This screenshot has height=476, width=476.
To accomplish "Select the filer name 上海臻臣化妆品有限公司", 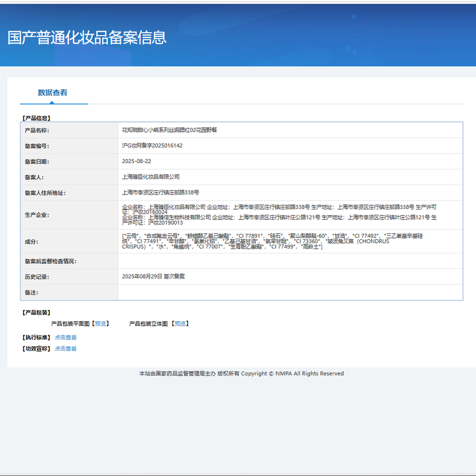I will tap(151, 177).
